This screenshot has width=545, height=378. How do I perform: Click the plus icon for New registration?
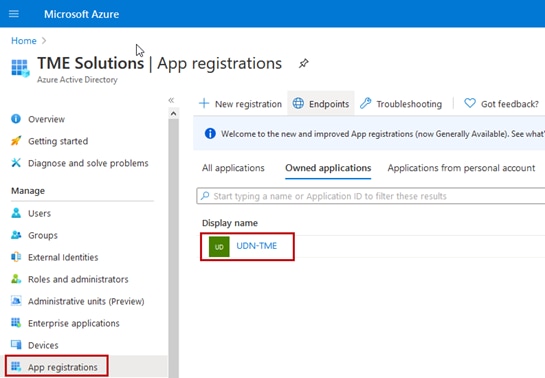[x=204, y=103]
